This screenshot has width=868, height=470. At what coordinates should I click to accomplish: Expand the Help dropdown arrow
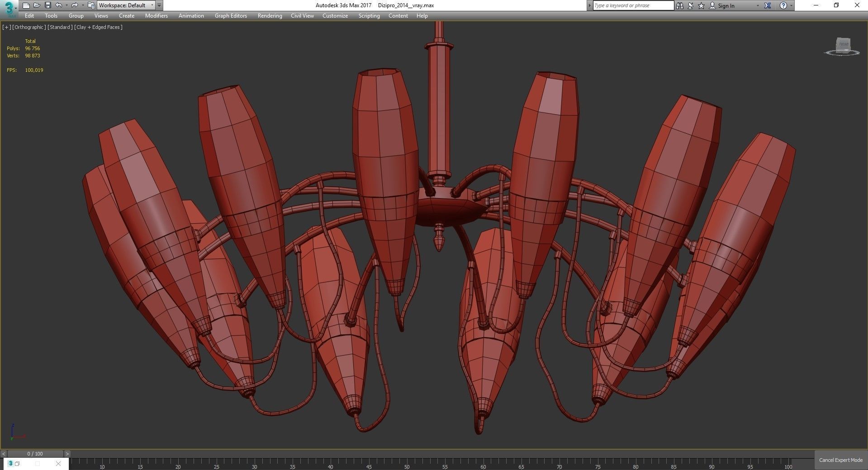(x=791, y=5)
